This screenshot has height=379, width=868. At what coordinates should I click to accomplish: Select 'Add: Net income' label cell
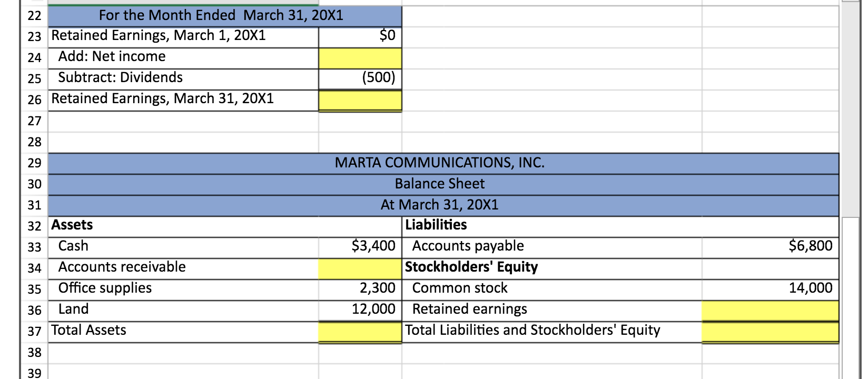click(183, 58)
